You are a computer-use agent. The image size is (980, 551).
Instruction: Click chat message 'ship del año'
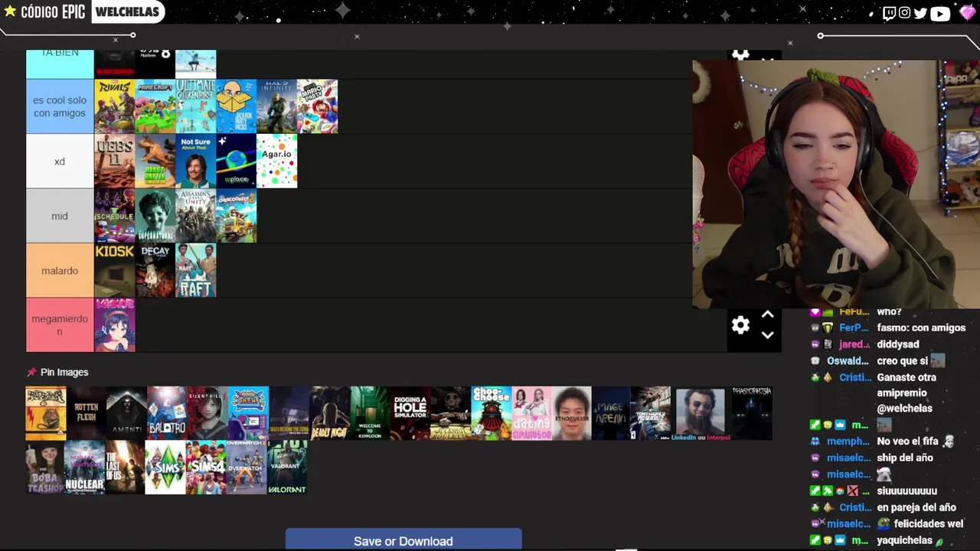click(905, 458)
